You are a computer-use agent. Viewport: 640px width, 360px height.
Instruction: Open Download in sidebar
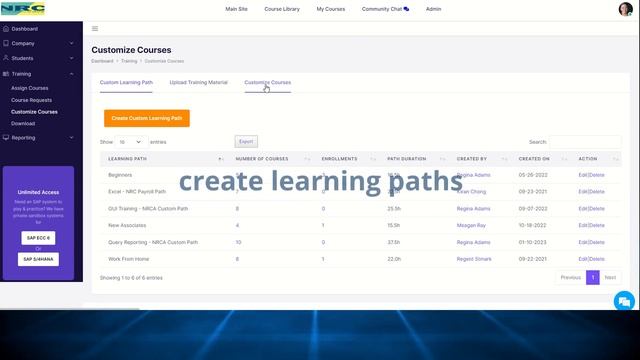(23, 124)
